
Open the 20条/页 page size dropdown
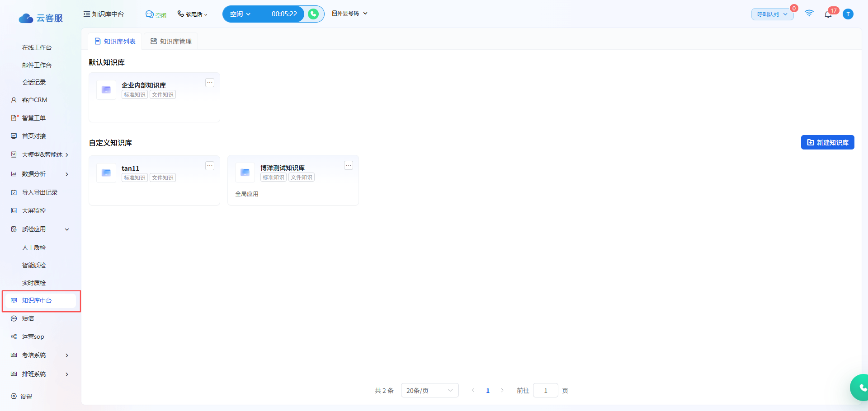pos(429,390)
